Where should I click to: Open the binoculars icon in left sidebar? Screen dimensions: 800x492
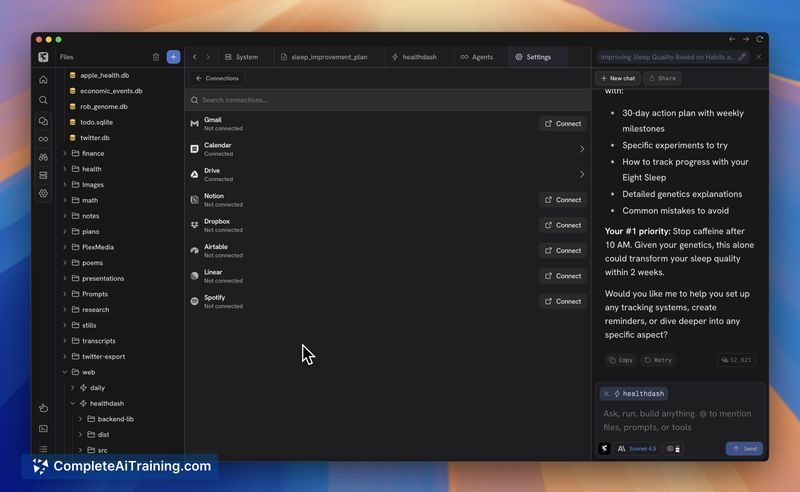pyautogui.click(x=43, y=157)
